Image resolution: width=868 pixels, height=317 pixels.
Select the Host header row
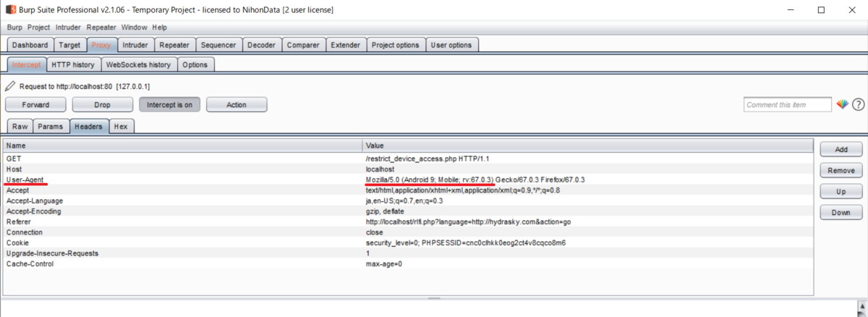(407, 169)
